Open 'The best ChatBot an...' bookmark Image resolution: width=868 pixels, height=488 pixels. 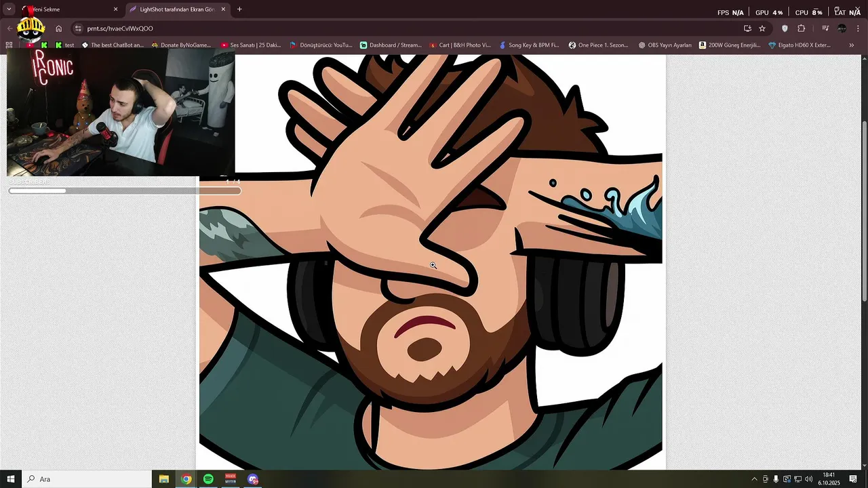tap(113, 45)
